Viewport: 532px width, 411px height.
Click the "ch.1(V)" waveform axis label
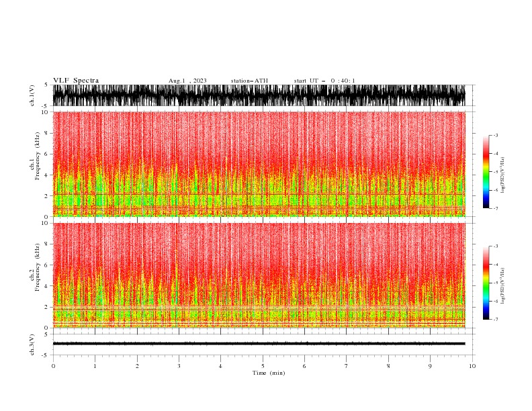click(x=32, y=95)
